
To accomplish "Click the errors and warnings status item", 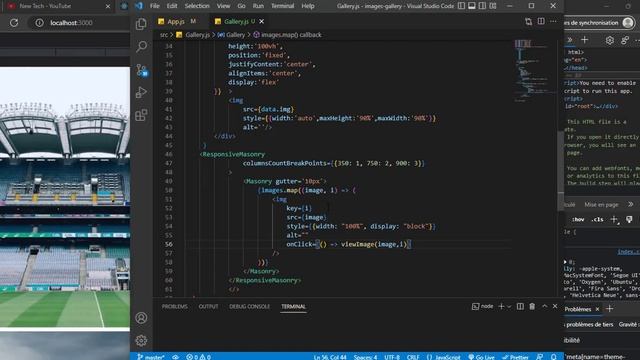I will (x=198, y=356).
